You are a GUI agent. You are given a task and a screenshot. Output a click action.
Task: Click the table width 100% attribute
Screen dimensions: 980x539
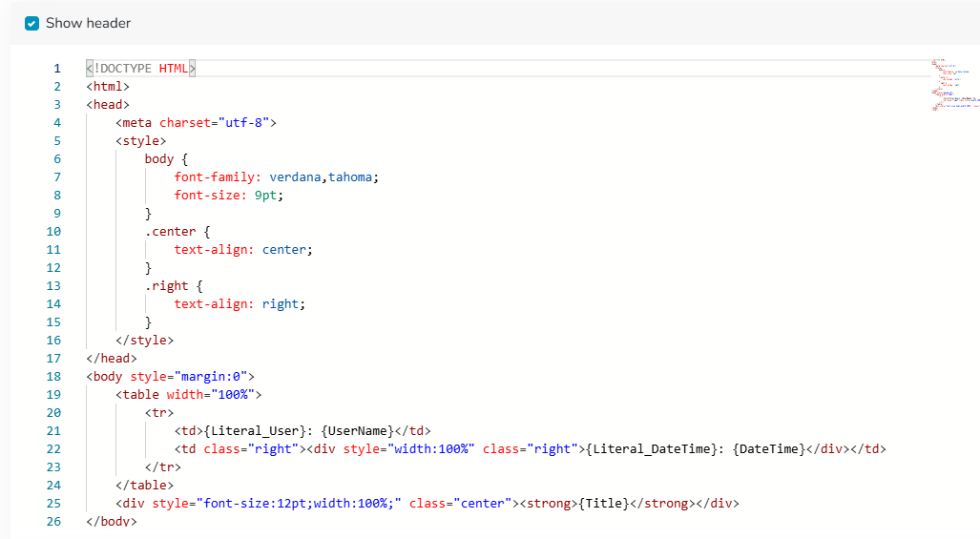(x=210, y=395)
